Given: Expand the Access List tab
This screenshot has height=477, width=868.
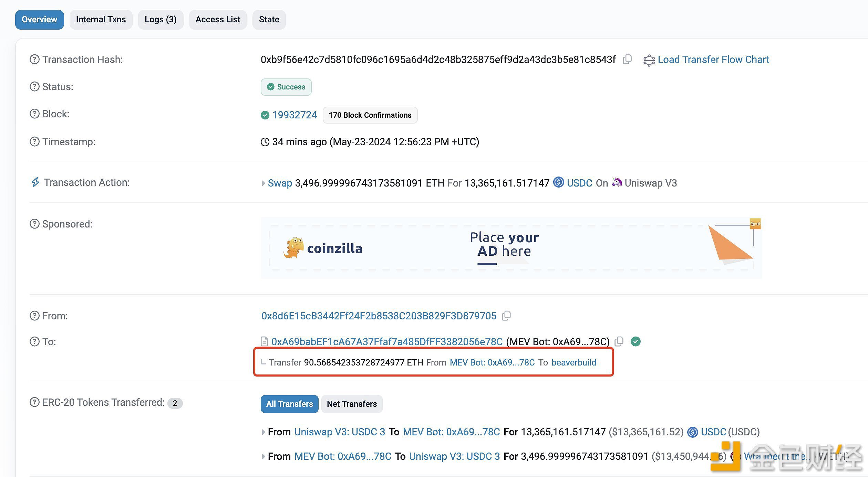Looking at the screenshot, I should tap(217, 19).
